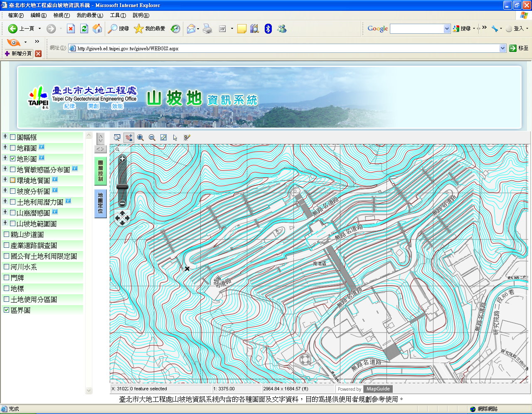Screen dimensions: 532x414
Task: Choose the zoom out magnifier tool
Action: pyautogui.click(x=152, y=138)
